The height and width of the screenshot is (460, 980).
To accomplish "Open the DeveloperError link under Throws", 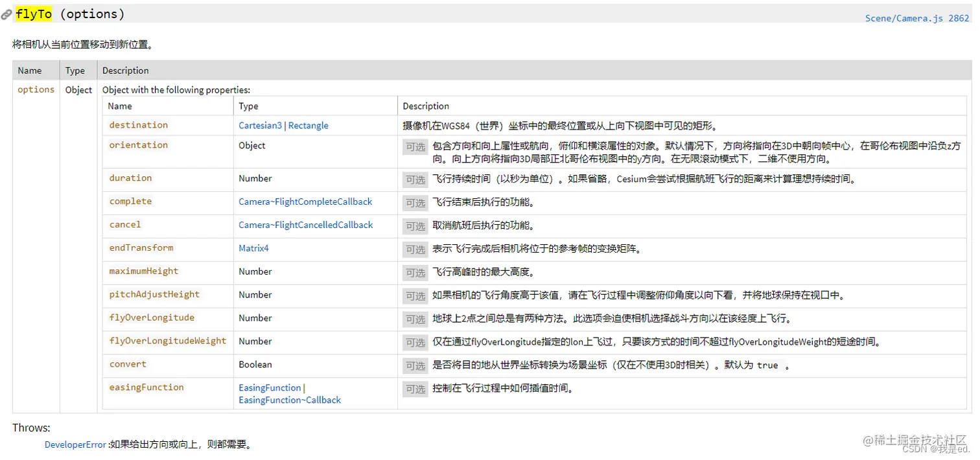I will click(x=75, y=444).
